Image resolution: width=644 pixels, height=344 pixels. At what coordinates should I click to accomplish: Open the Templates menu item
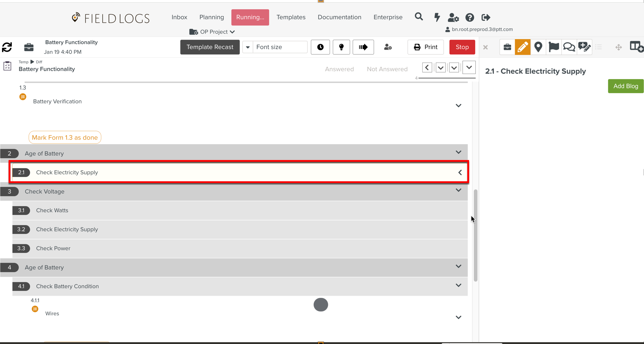click(291, 17)
